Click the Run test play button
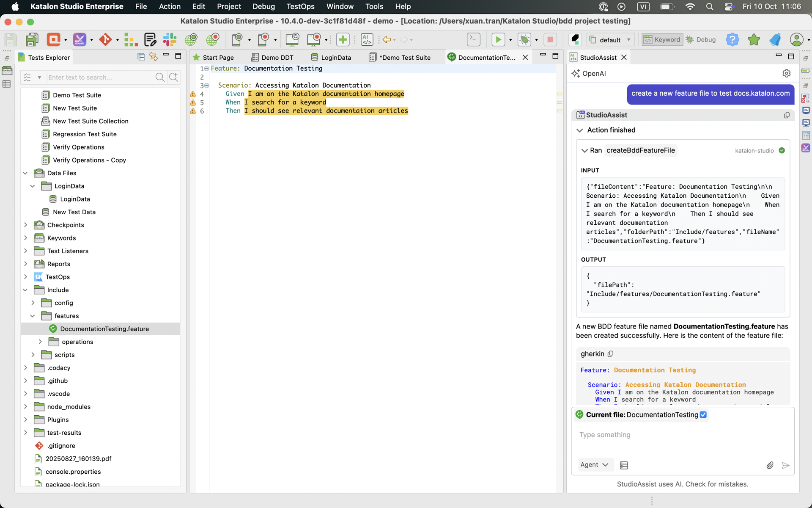Image resolution: width=812 pixels, height=508 pixels. pyautogui.click(x=498, y=40)
